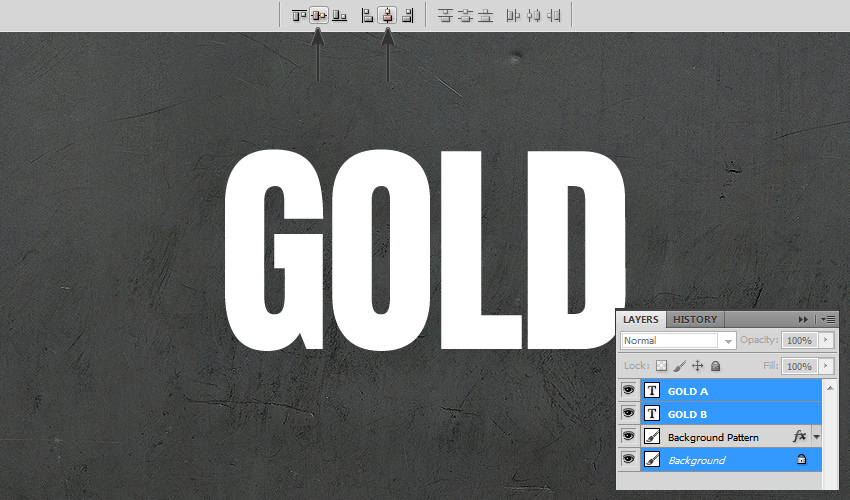The image size is (850, 500).
Task: Hide the GOLD A layer
Action: click(628, 390)
